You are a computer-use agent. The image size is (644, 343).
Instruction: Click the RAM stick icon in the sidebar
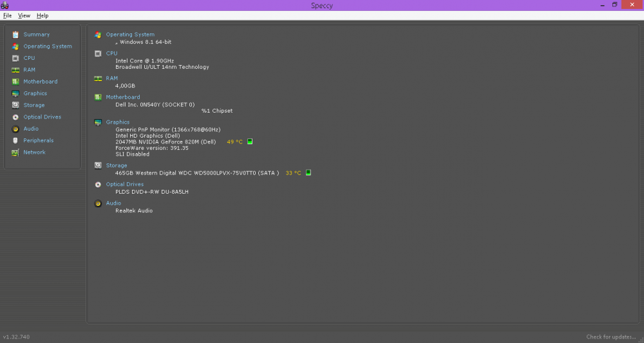click(x=15, y=70)
